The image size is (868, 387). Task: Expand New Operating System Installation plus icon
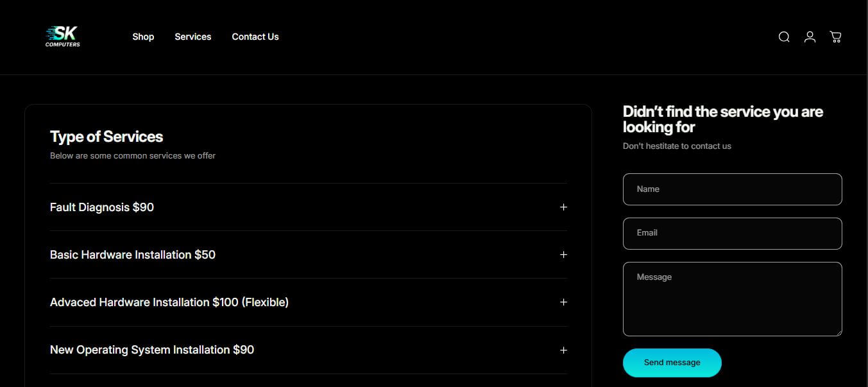pyautogui.click(x=563, y=350)
